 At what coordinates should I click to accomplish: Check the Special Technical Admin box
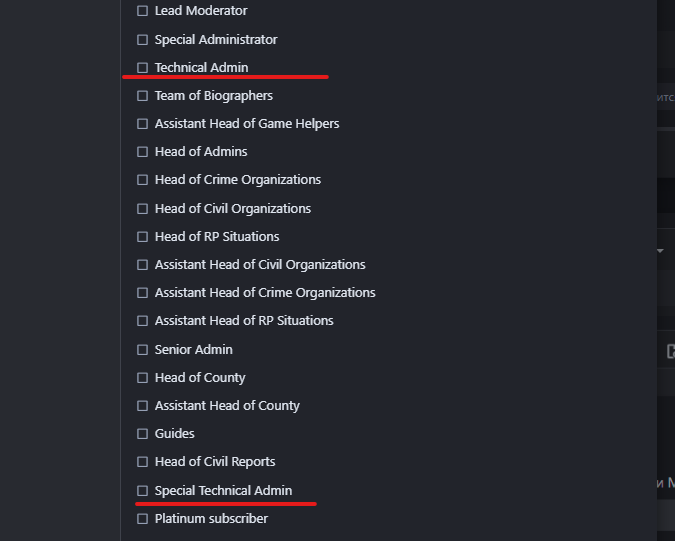142,491
